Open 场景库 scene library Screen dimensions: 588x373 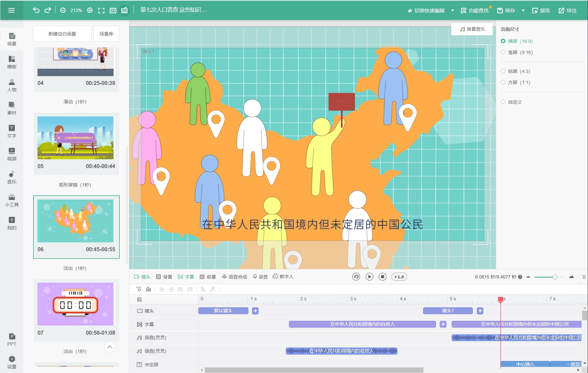[106, 34]
